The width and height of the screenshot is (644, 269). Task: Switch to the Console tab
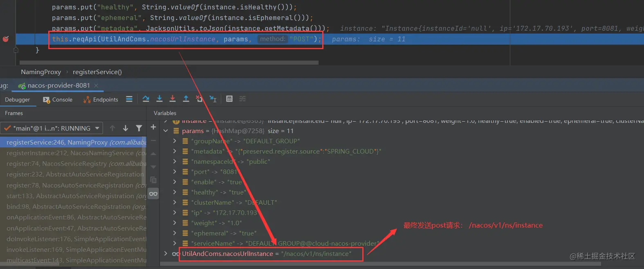pos(58,99)
